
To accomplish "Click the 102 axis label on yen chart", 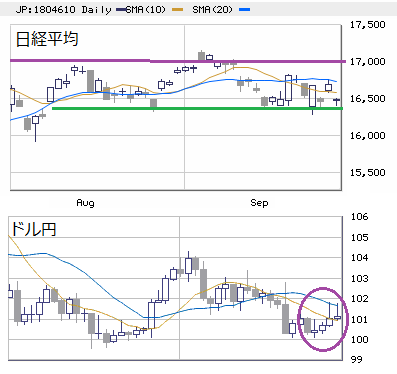I will point(359,299).
